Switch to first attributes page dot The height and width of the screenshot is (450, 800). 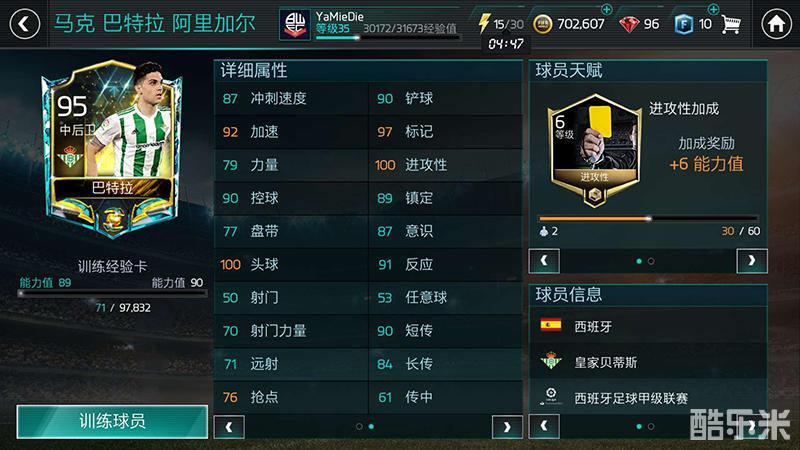coord(359,427)
